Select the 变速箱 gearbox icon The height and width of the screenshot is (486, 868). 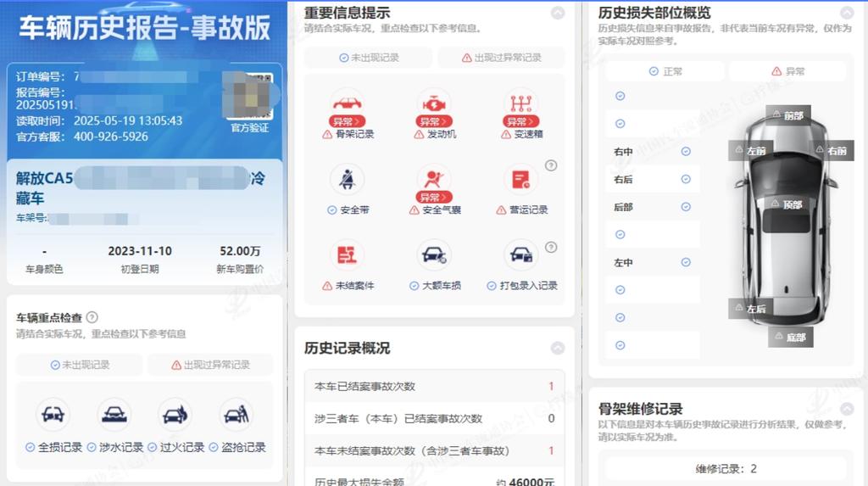(x=521, y=103)
